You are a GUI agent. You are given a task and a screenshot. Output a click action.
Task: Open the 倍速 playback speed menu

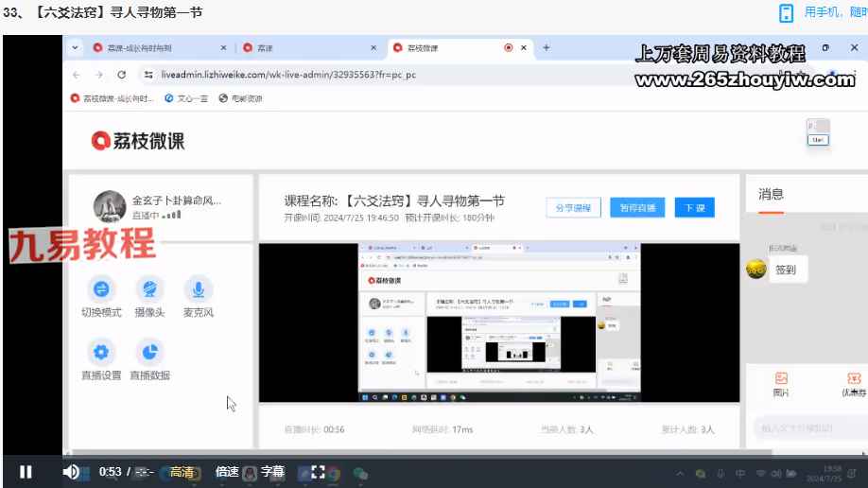pos(227,472)
